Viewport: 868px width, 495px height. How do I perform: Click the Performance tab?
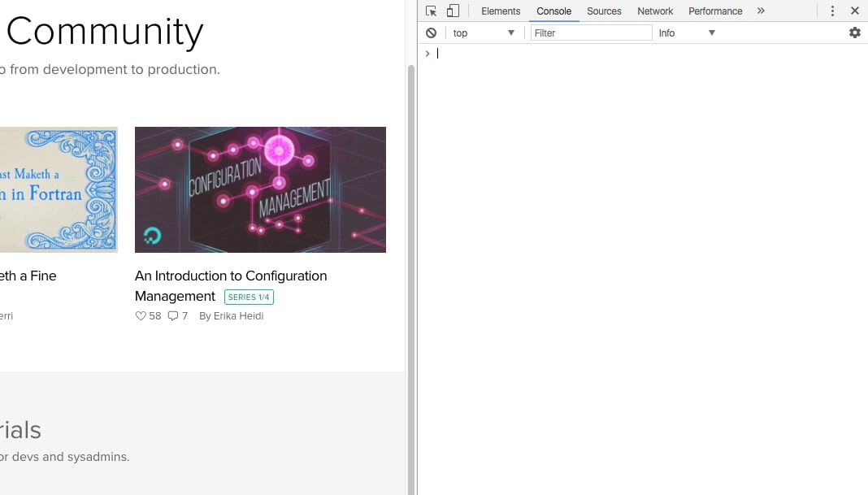coord(714,11)
